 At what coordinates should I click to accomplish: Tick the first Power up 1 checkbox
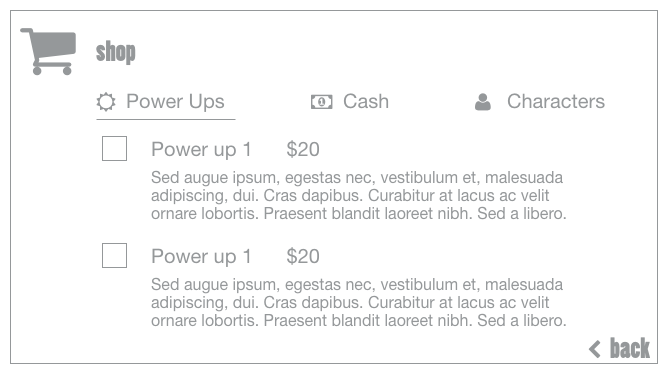[114, 148]
